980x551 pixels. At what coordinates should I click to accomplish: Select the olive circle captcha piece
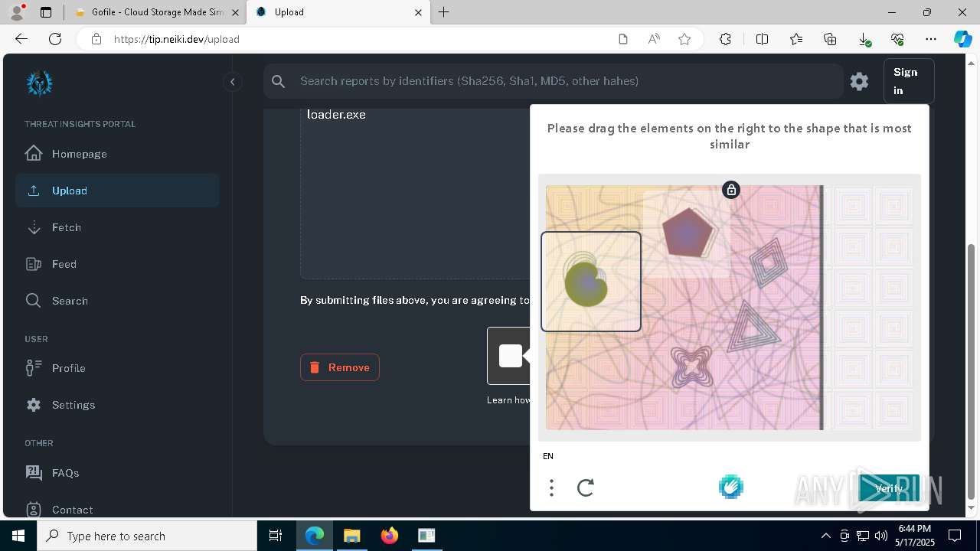coord(586,284)
